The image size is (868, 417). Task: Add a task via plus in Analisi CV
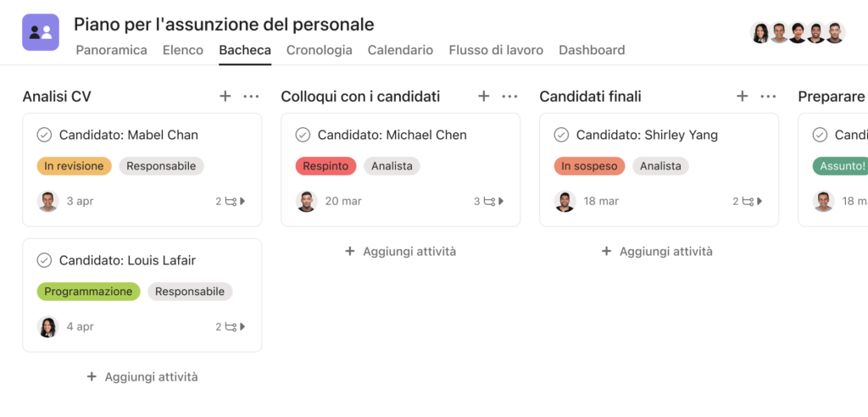click(225, 97)
